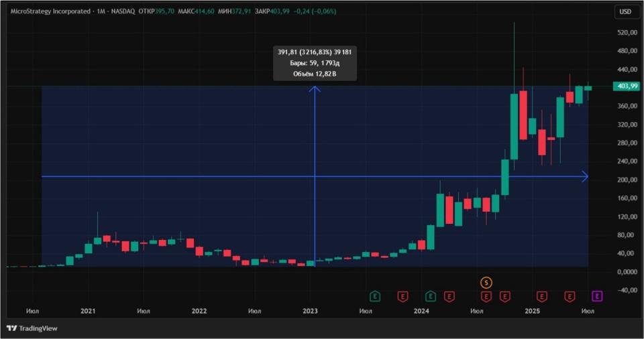Click the red E marker directly beneath the split marker

pos(486,296)
